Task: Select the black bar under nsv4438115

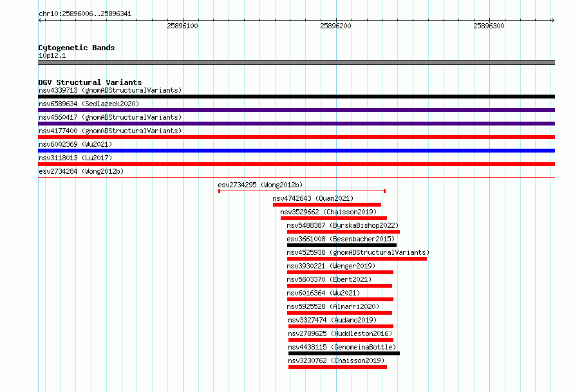Action: tap(344, 353)
